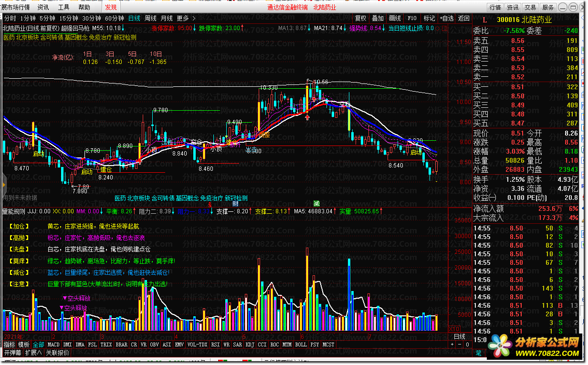The width and height of the screenshot is (588, 365).
Task: Open the 工具 menu
Action: tap(63, 7)
